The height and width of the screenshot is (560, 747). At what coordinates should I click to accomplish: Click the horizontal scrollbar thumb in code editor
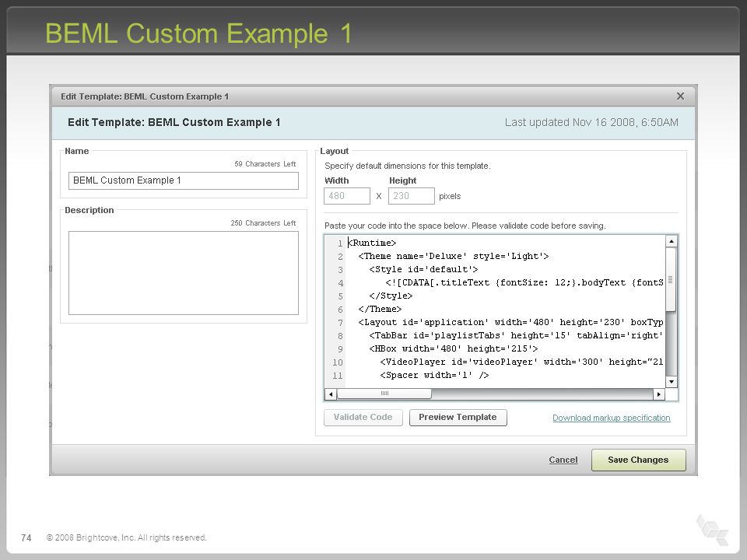[384, 394]
